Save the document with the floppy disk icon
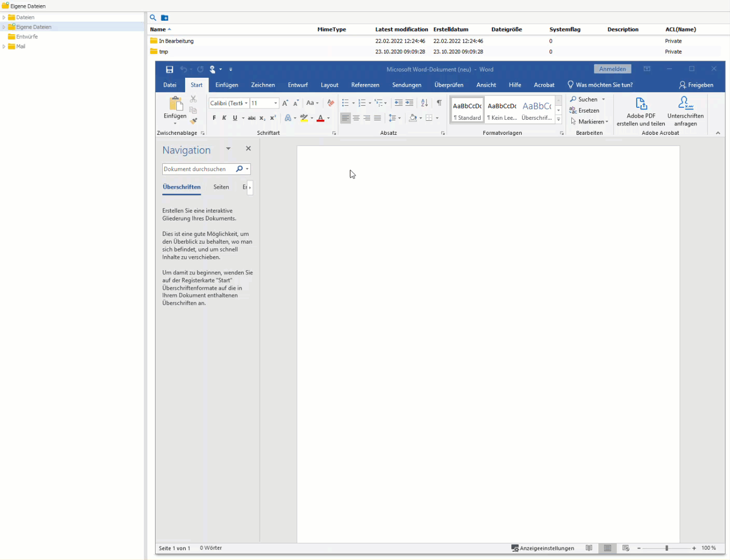730x560 pixels. click(x=170, y=69)
